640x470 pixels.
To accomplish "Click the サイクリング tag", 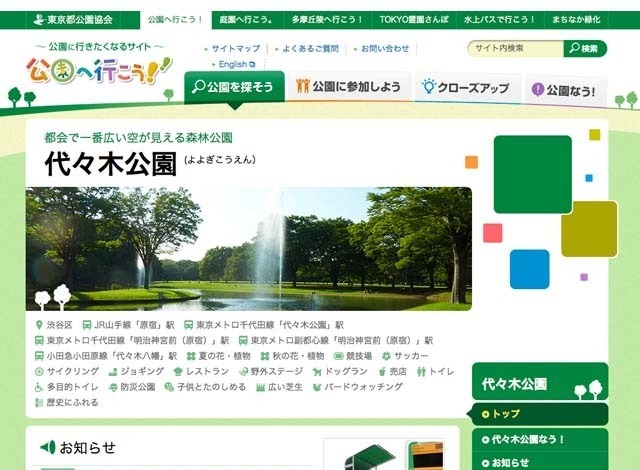I will (x=67, y=371).
